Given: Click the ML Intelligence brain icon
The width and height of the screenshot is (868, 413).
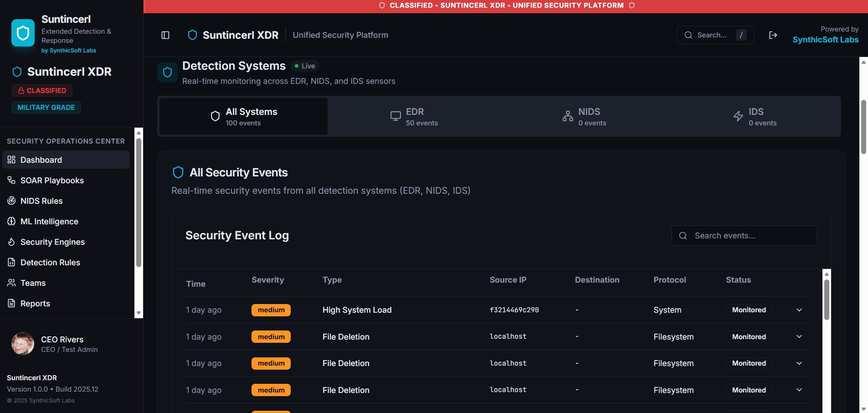Looking at the screenshot, I should tap(11, 221).
